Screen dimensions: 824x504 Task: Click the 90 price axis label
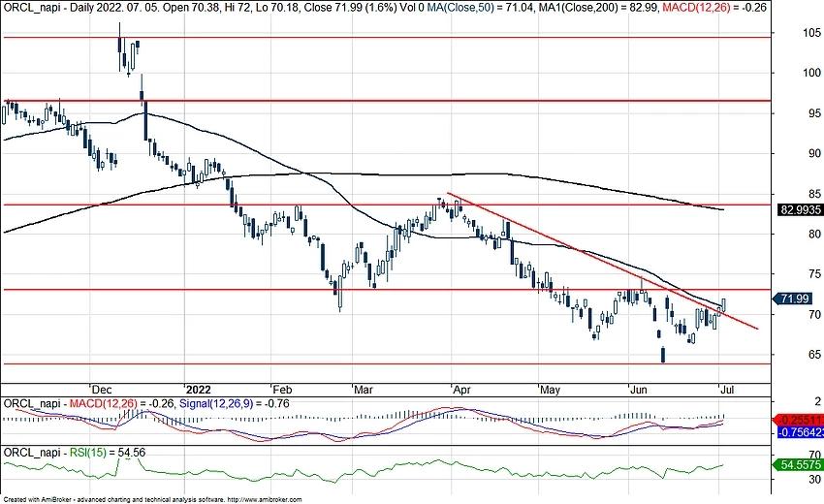tap(815, 153)
